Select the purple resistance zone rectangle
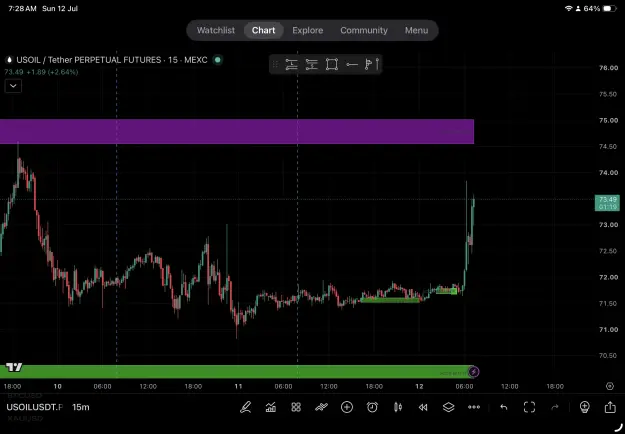This screenshot has width=625, height=434. click(x=237, y=132)
